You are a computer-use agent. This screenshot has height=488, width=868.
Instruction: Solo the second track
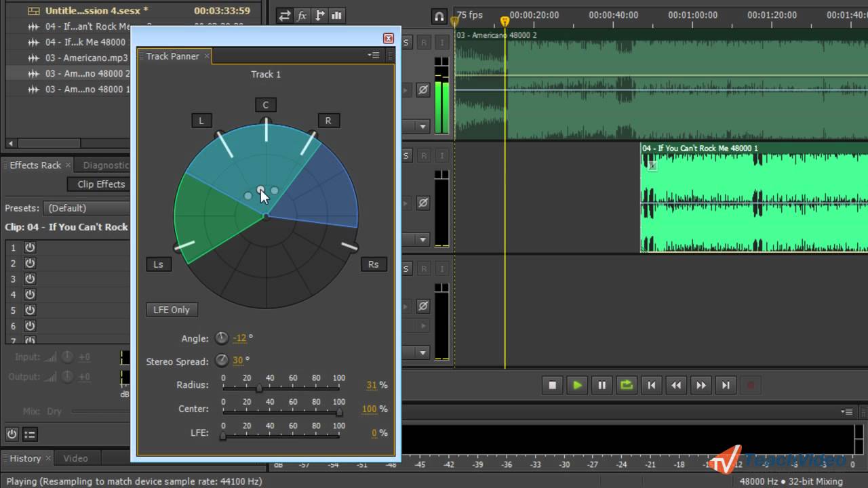coord(406,156)
